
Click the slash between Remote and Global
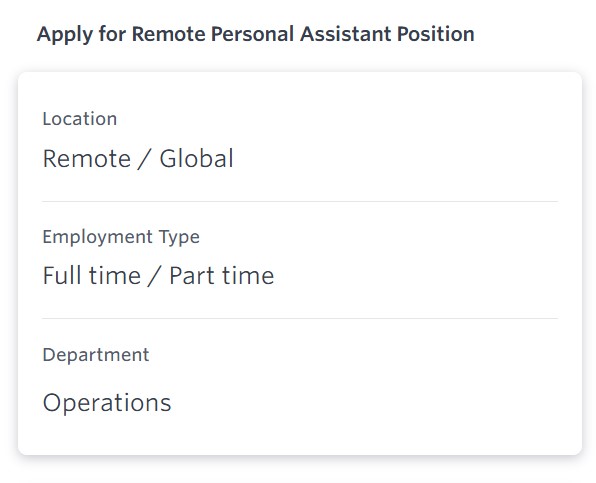[x=145, y=159]
